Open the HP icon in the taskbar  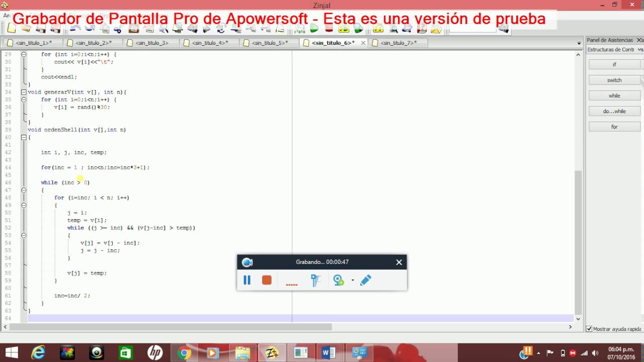155,353
